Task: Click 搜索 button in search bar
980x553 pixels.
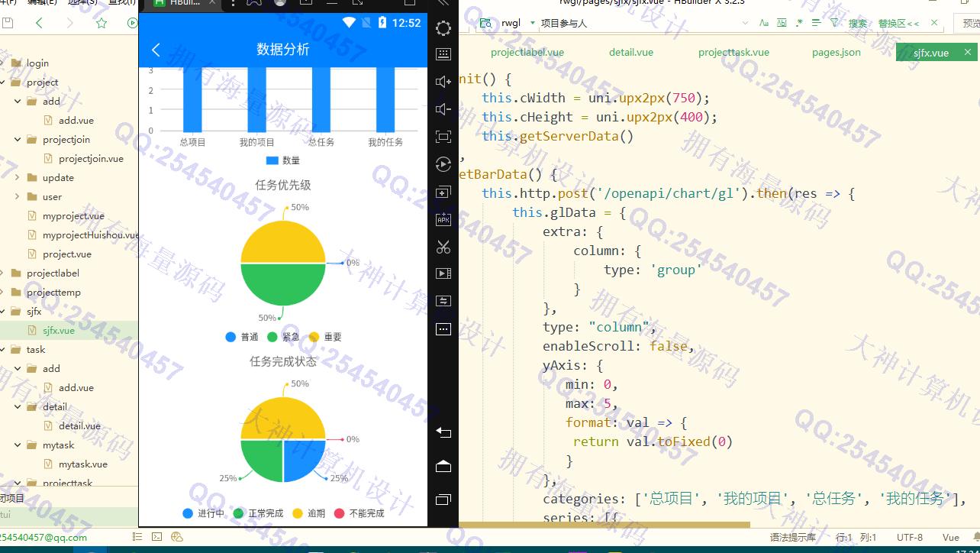Action: 858,23
